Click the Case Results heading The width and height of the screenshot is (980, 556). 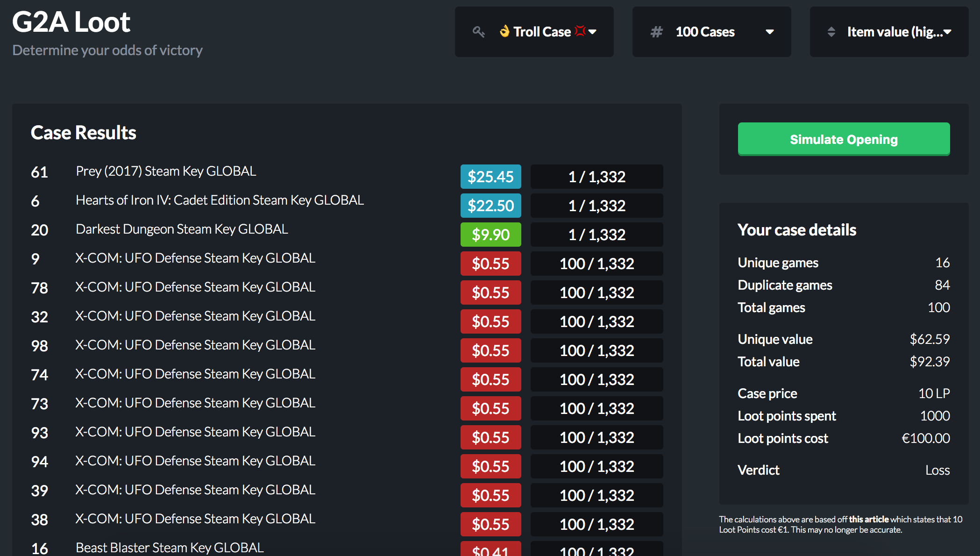click(84, 133)
